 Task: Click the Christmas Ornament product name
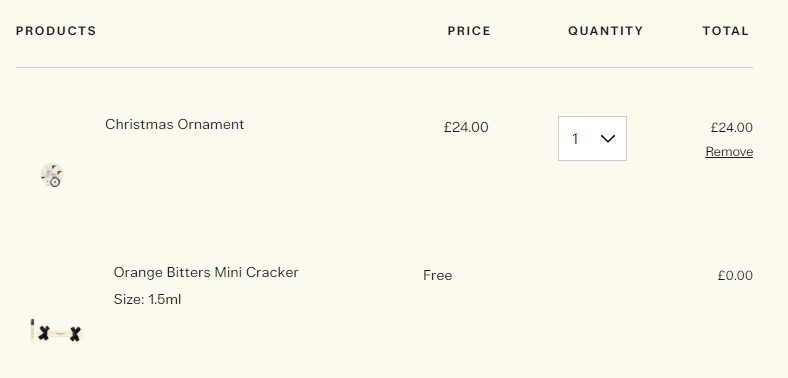point(174,125)
